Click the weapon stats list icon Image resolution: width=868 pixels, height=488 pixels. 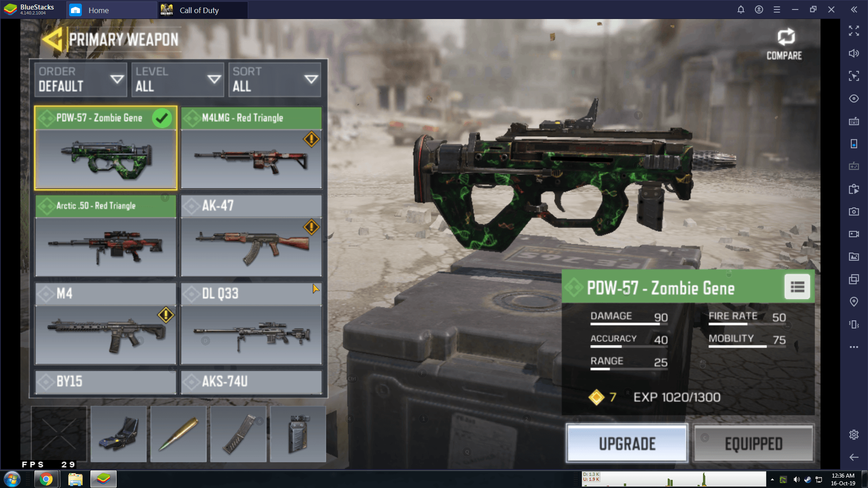tap(798, 288)
